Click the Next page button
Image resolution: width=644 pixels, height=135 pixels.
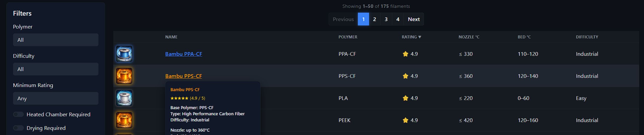[414, 19]
